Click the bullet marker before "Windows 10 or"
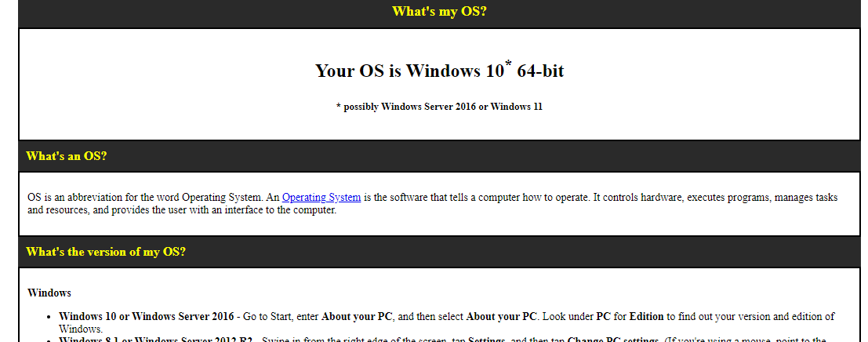This screenshot has width=868, height=342. point(49,317)
